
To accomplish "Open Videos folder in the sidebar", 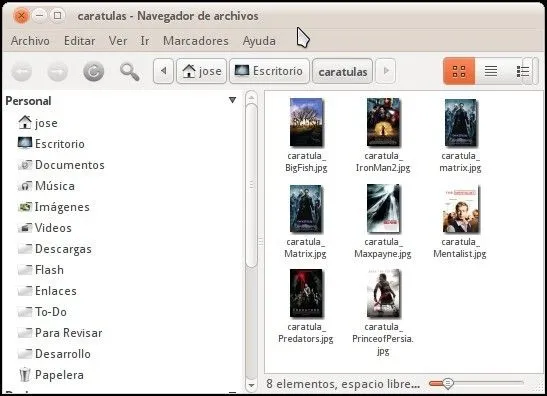I will [45, 228].
